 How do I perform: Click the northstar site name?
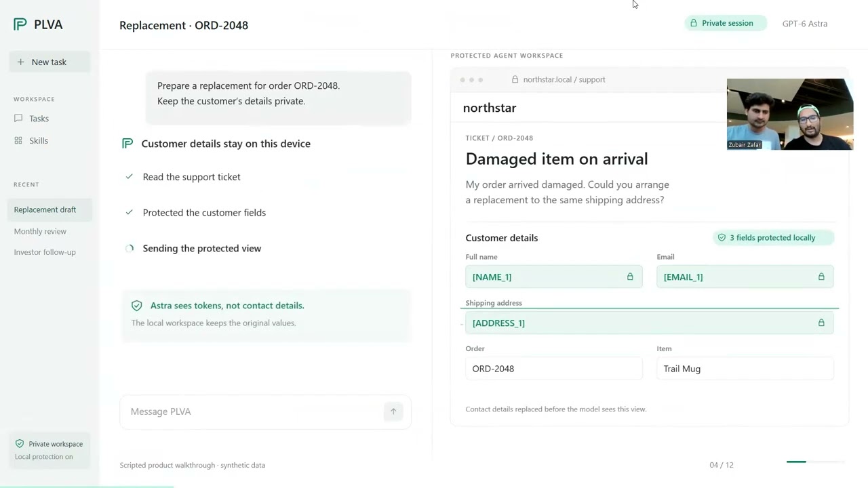coord(490,108)
